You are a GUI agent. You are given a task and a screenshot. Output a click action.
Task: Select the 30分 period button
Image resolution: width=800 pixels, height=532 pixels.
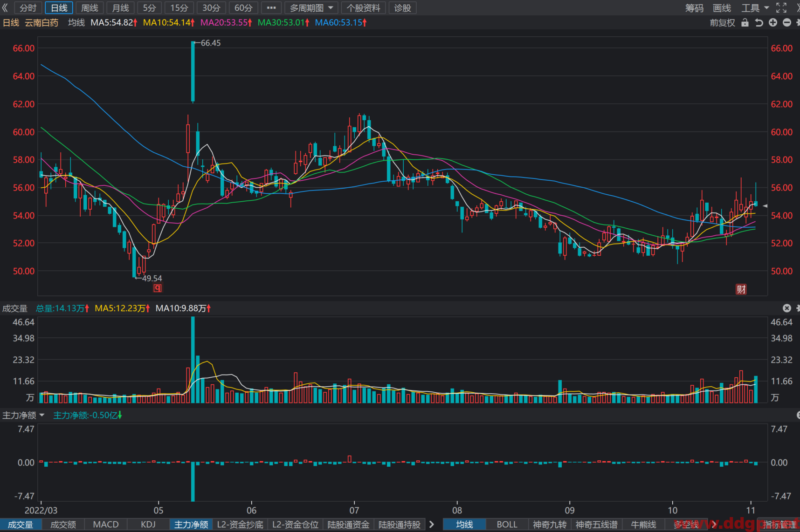(211, 8)
